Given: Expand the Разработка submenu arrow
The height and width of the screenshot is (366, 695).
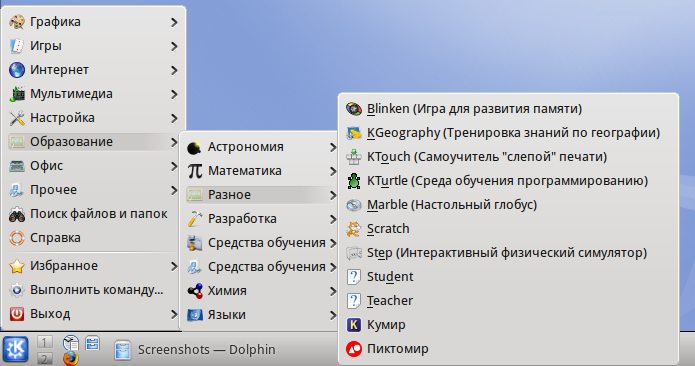Looking at the screenshot, I should pos(333,219).
